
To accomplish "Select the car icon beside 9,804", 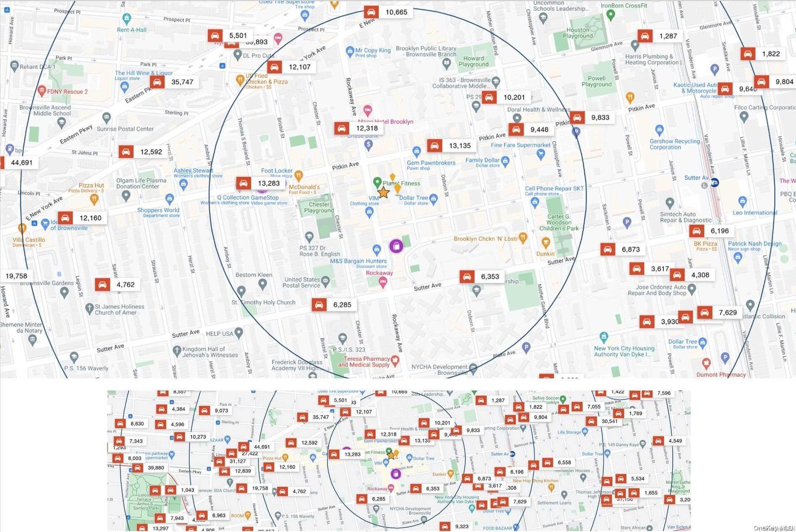I will click(x=762, y=82).
